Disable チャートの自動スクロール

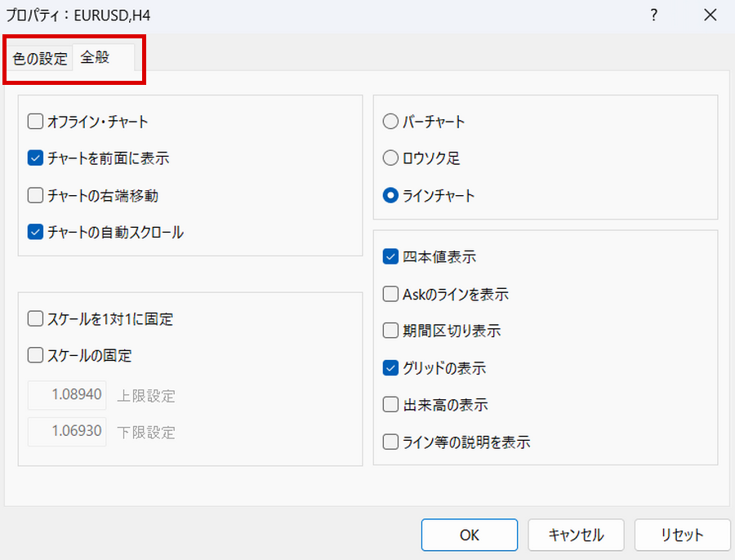coord(35,232)
